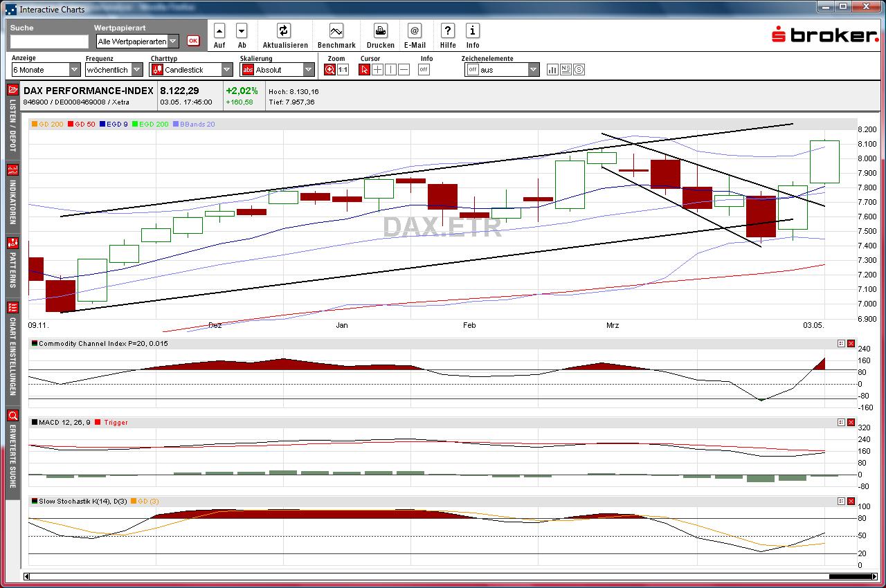Click the MACD 12, 26, 9 label
This screenshot has width=886, height=588.
click(64, 423)
